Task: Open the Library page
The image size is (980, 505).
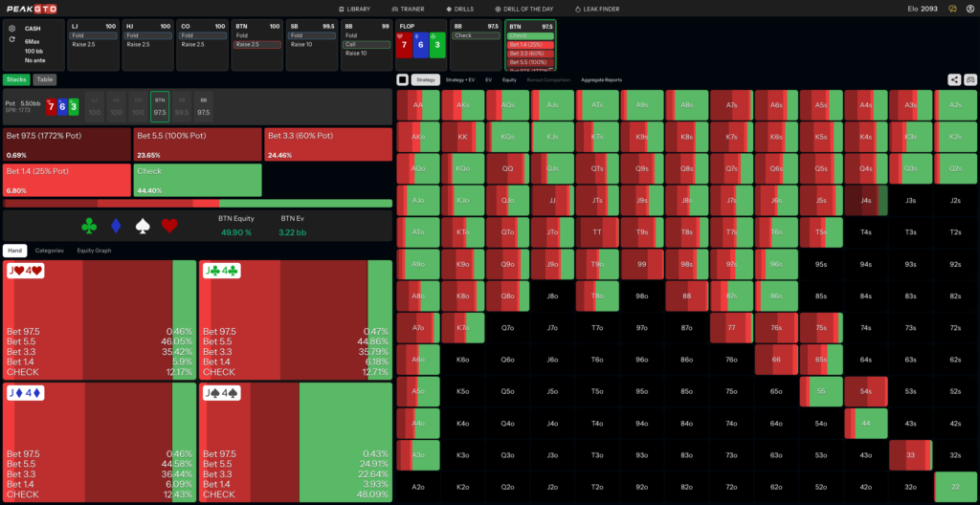Action: [x=354, y=10]
